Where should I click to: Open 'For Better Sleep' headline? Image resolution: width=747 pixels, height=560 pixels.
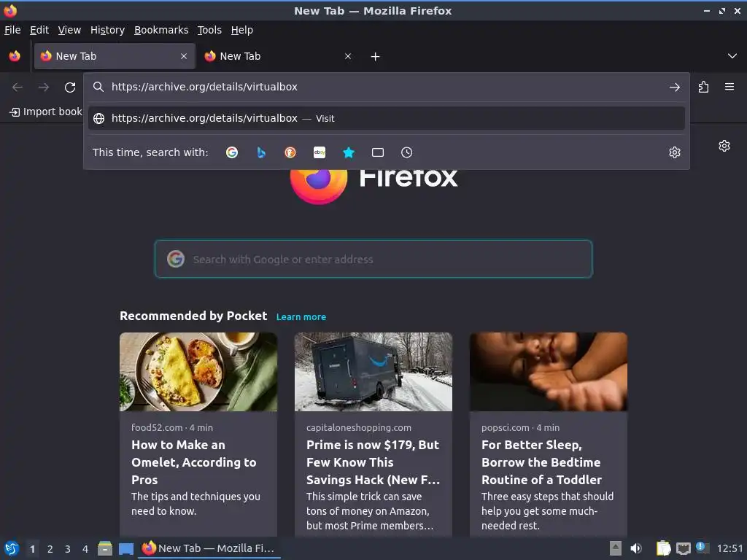tap(542, 462)
